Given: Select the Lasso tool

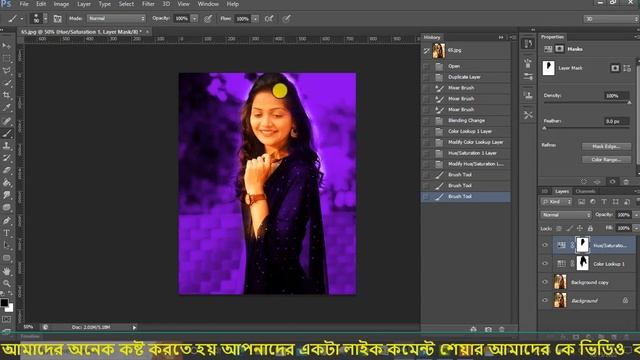Looking at the screenshot, I should click(x=7, y=71).
